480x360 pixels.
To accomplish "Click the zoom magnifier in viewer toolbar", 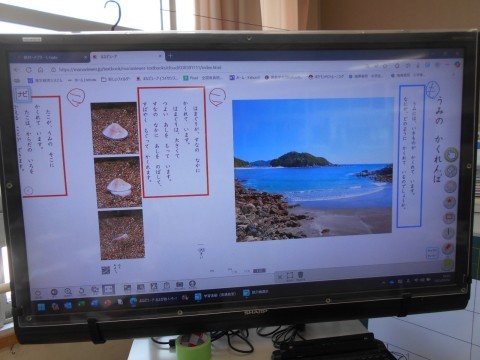I will [68, 292].
